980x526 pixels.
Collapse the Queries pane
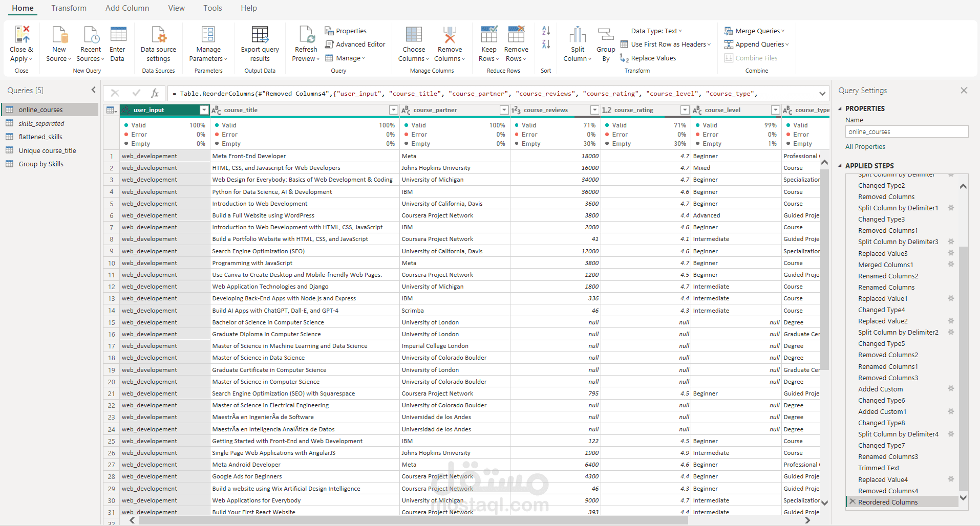pos(93,90)
